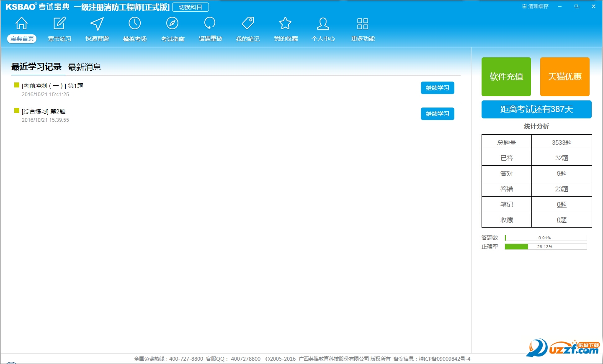
Task: Click the 天猫优惠 orange button
Action: (x=565, y=77)
